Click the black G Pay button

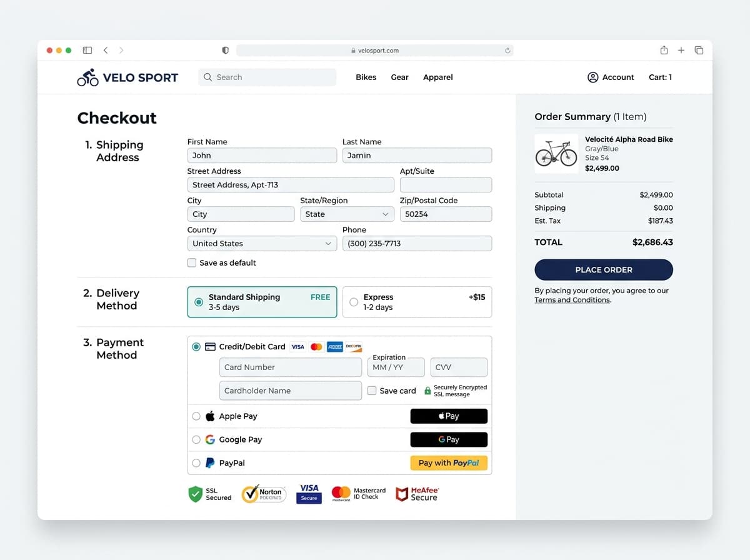(449, 439)
